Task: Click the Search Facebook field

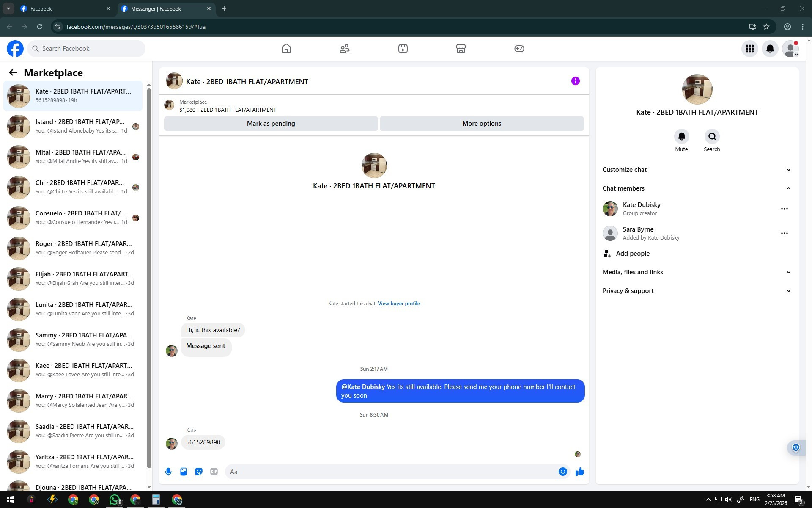Action: click(x=87, y=49)
